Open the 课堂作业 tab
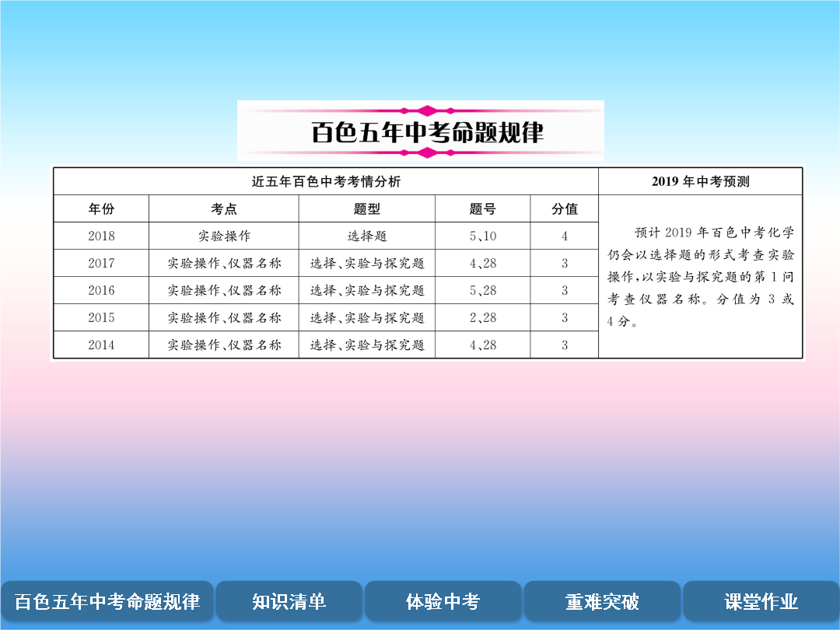 click(761, 601)
